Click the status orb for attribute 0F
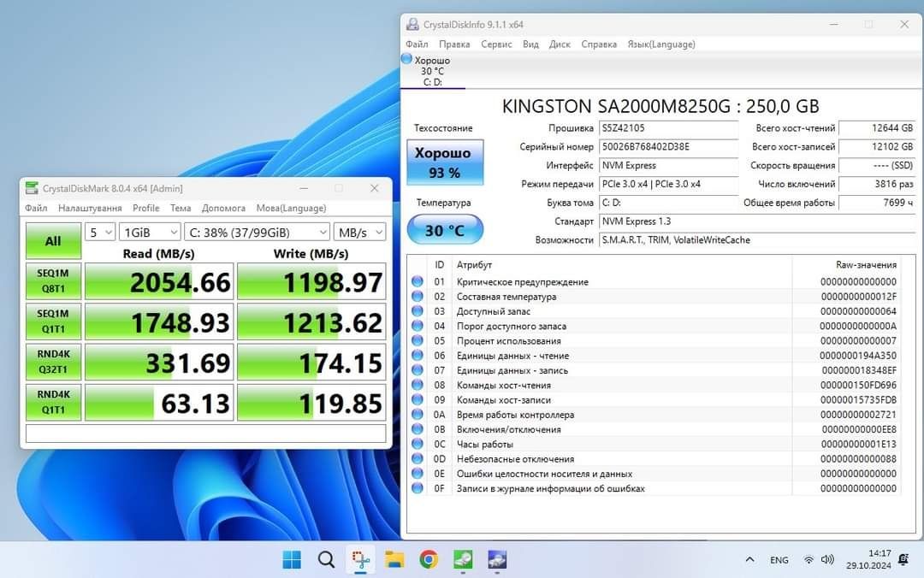Image resolution: width=924 pixels, height=578 pixels. pyautogui.click(x=418, y=488)
